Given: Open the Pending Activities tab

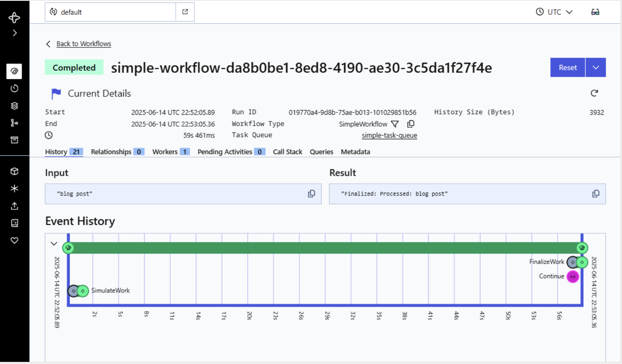Looking at the screenshot, I should click(231, 152).
